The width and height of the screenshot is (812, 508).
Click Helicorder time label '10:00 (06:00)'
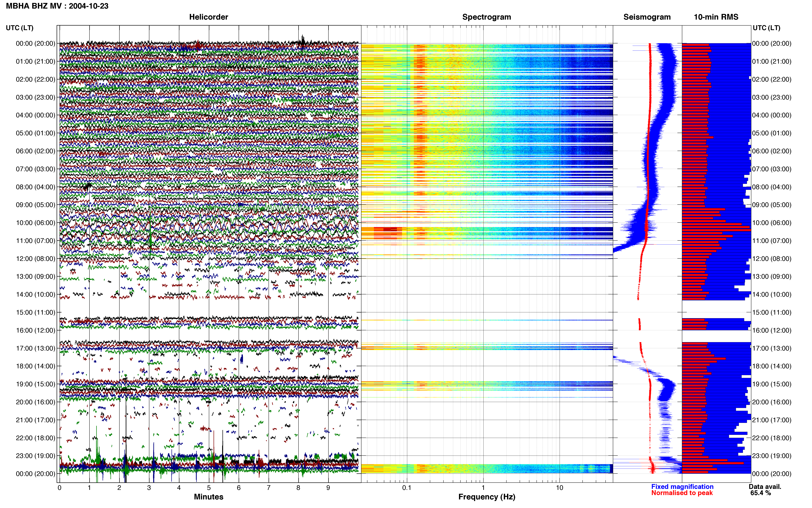(36, 223)
